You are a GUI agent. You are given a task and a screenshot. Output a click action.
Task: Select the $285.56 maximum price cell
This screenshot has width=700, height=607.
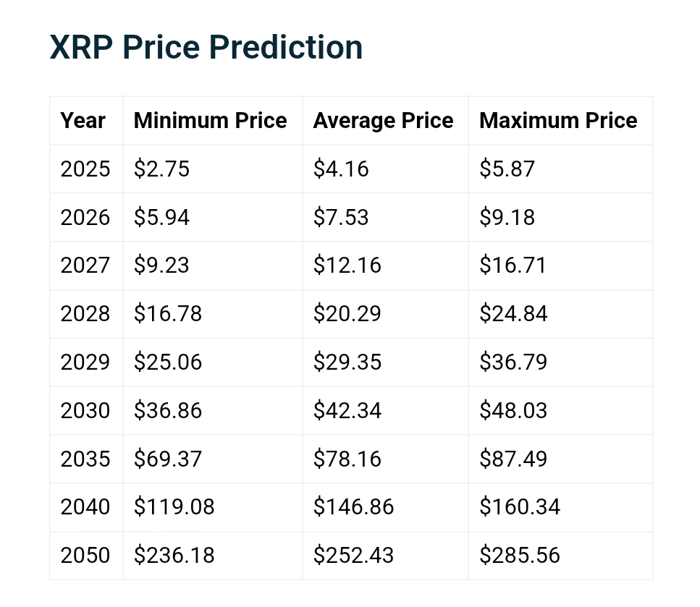[520, 555]
